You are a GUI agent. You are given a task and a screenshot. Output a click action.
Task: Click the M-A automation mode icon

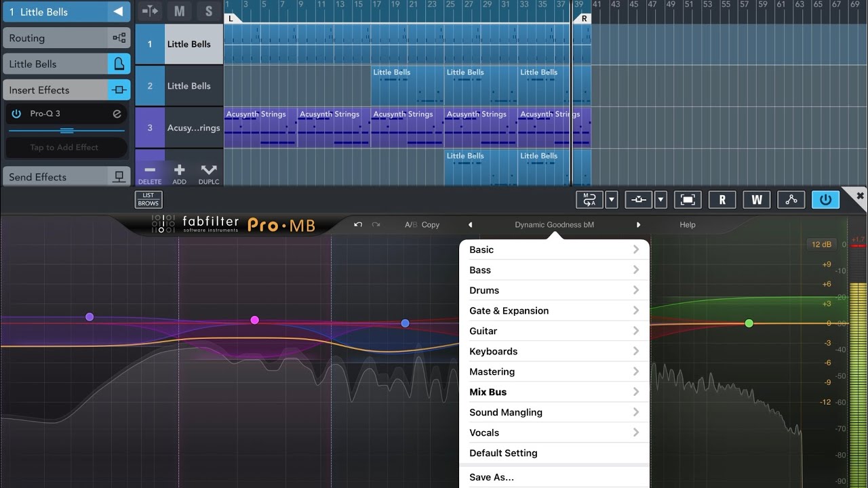click(x=589, y=199)
